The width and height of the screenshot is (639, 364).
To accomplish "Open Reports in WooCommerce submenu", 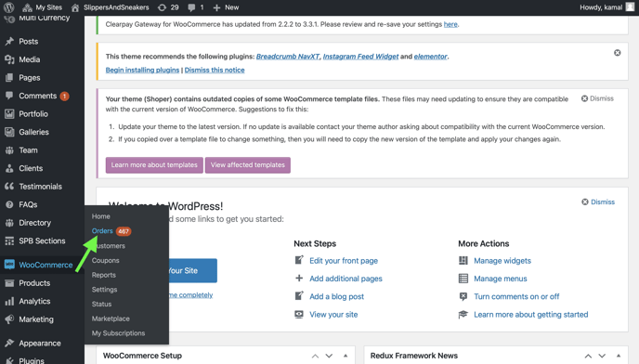I will pyautogui.click(x=103, y=275).
